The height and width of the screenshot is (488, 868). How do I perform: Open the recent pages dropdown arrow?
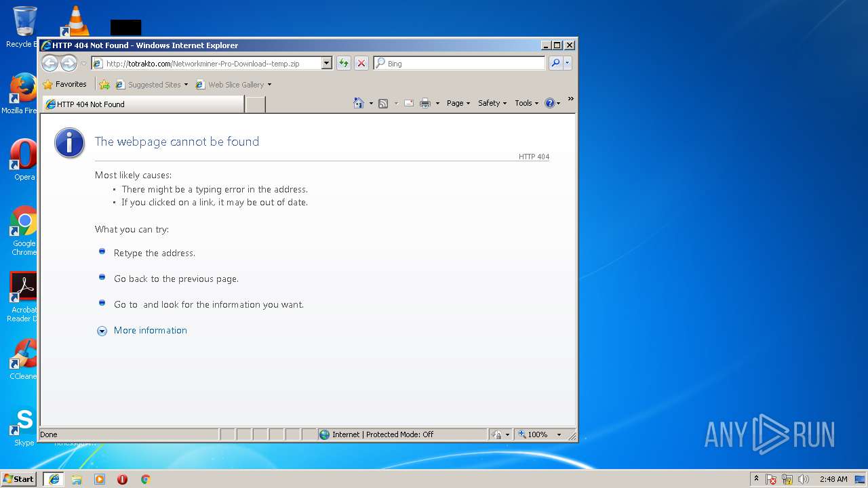tap(83, 64)
